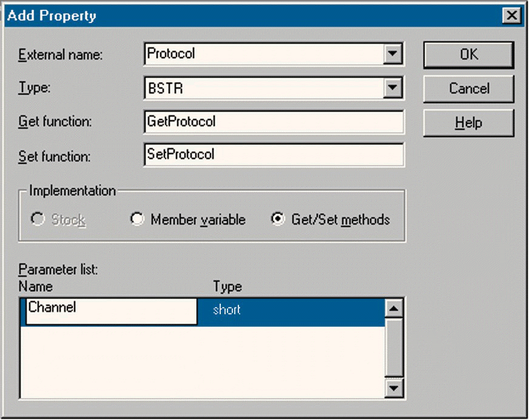
Task: Focus the Get function field
Action: [274, 122]
